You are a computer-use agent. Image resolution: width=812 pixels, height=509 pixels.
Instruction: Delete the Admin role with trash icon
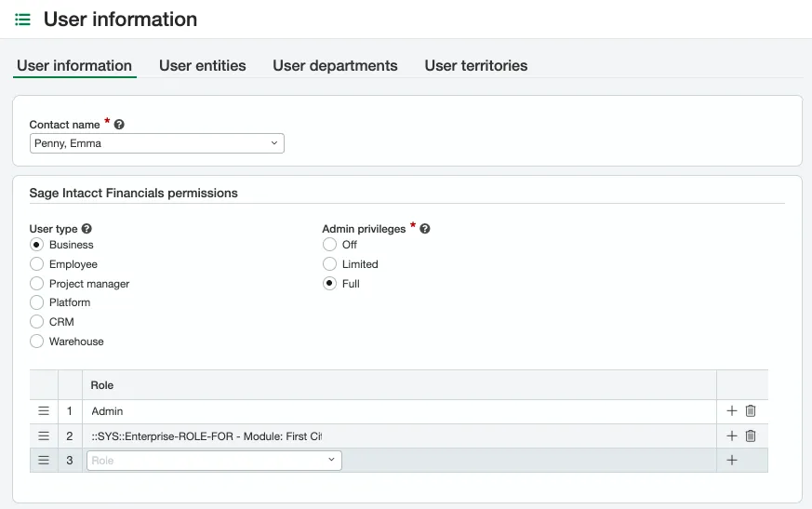pyautogui.click(x=751, y=411)
